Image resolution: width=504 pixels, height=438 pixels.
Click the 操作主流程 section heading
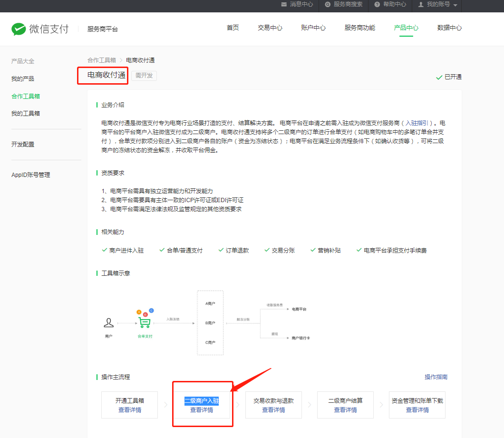click(x=116, y=377)
